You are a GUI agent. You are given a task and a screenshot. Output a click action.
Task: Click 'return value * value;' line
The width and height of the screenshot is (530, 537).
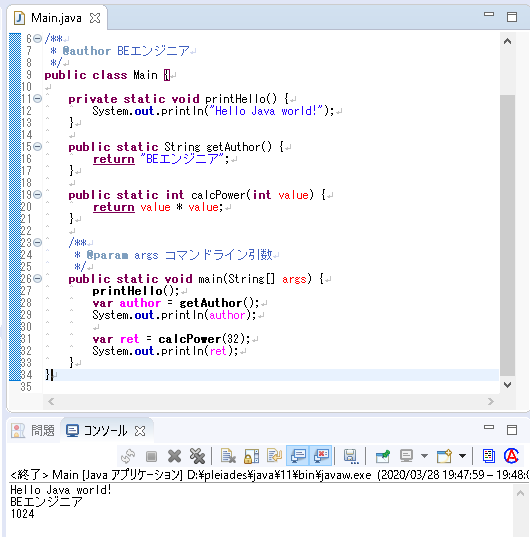158,207
